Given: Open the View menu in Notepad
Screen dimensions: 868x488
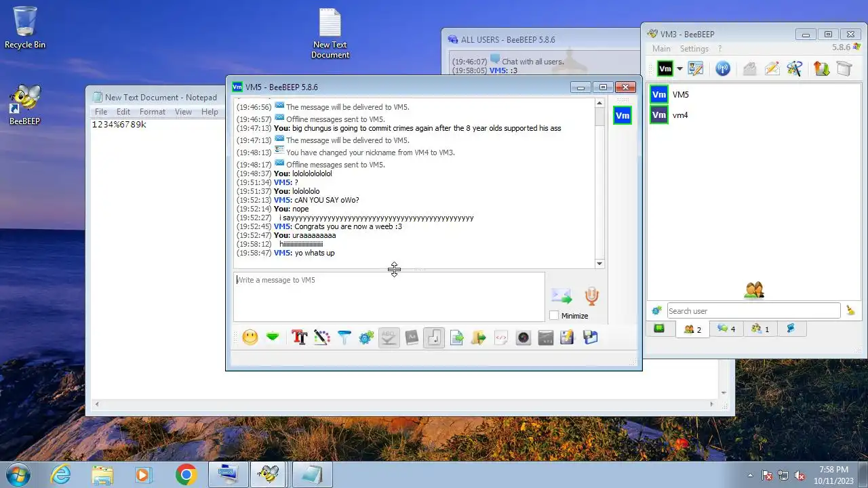Looking at the screenshot, I should click(183, 112).
